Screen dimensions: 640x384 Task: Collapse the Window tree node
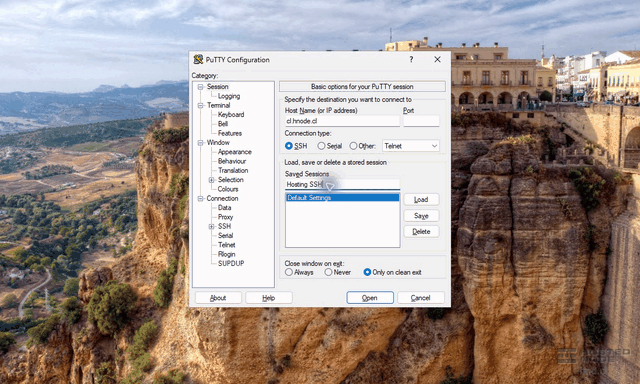pos(200,143)
